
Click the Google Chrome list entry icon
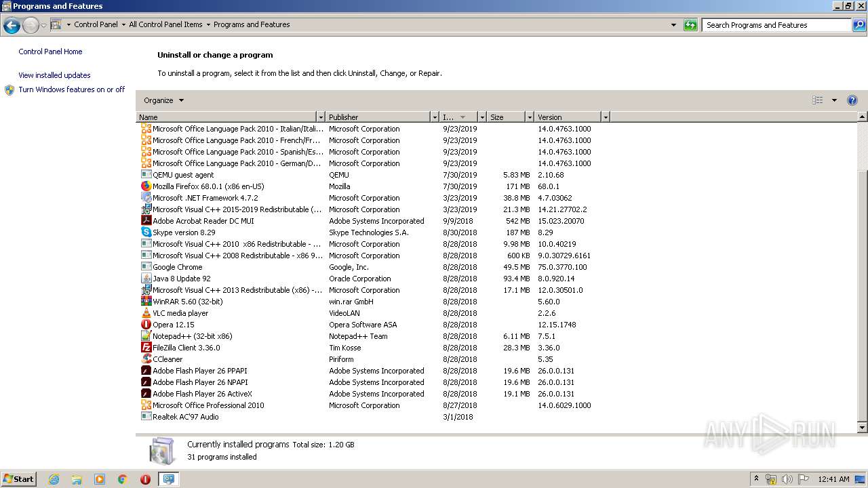coord(146,267)
